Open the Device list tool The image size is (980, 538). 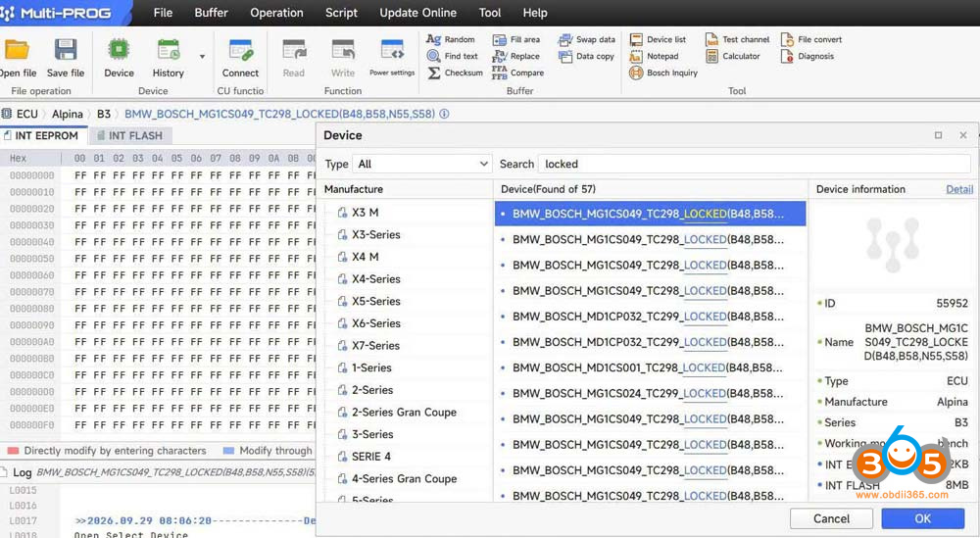658,39
